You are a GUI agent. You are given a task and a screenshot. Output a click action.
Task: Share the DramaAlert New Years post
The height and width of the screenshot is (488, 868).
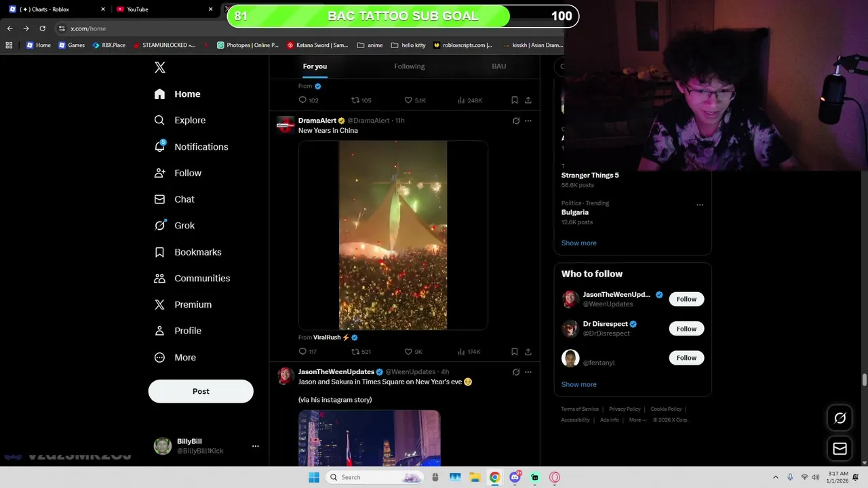coord(528,352)
